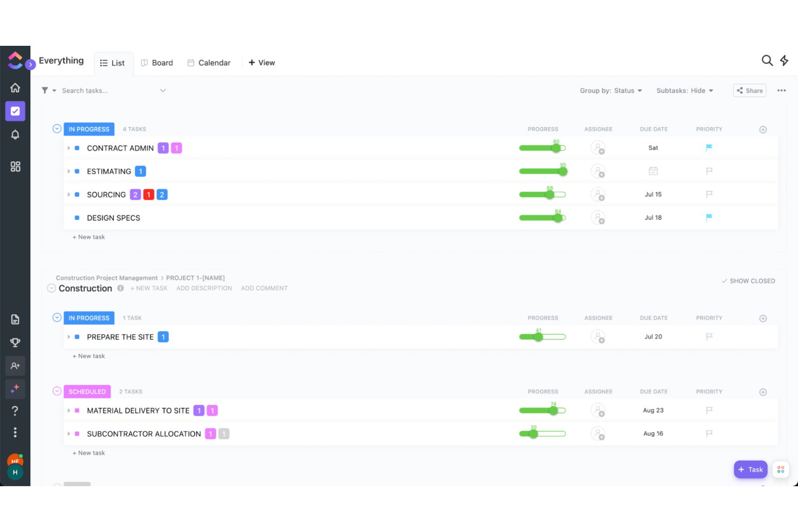This screenshot has height=532, width=798.
Task: Click the lightning bolt quick actions icon
Action: (x=785, y=60)
